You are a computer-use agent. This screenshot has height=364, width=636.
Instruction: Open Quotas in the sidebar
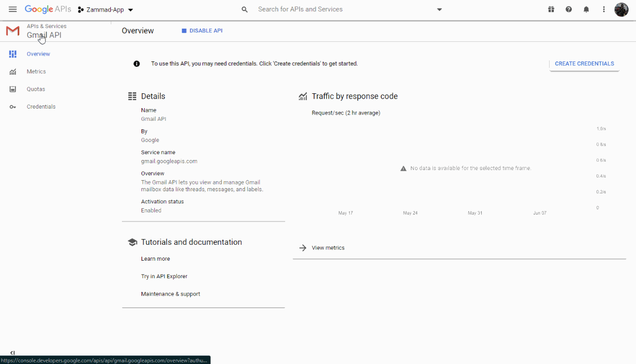pyautogui.click(x=36, y=89)
